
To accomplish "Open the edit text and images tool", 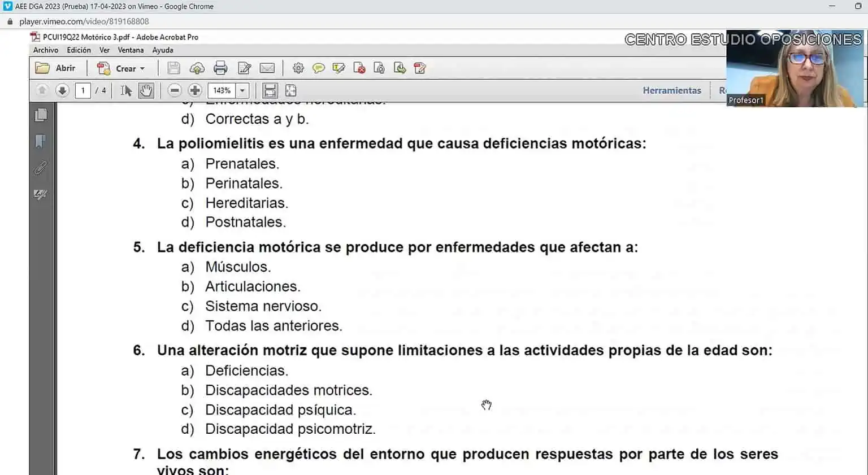I will pyautogui.click(x=244, y=68).
